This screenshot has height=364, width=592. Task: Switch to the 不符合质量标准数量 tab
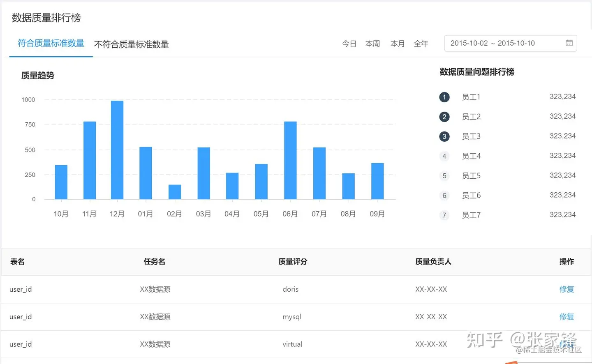pos(132,44)
